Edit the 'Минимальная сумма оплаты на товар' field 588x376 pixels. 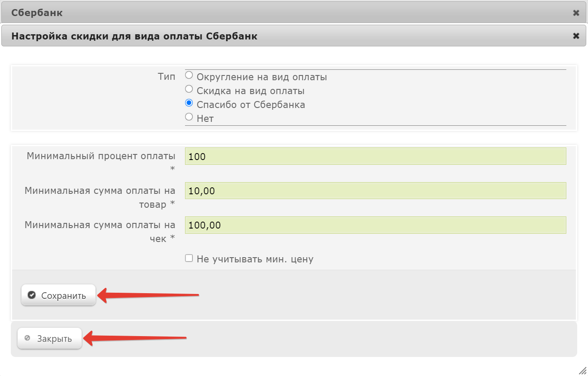click(x=375, y=191)
